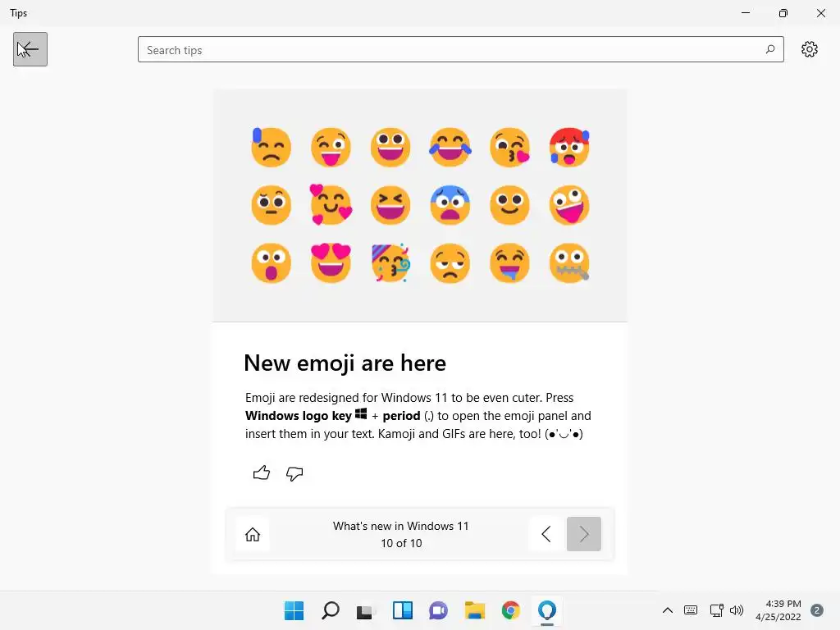Give thumbs down to this tip
This screenshot has height=630, width=840.
294,473
